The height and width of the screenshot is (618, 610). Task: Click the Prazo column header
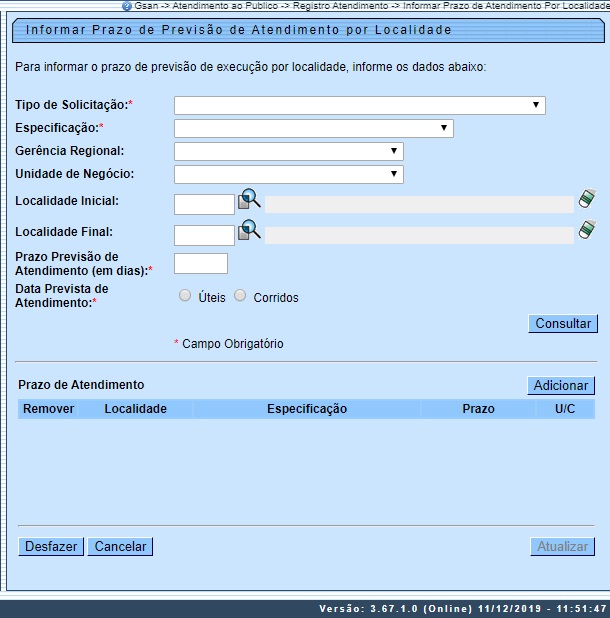pos(478,409)
